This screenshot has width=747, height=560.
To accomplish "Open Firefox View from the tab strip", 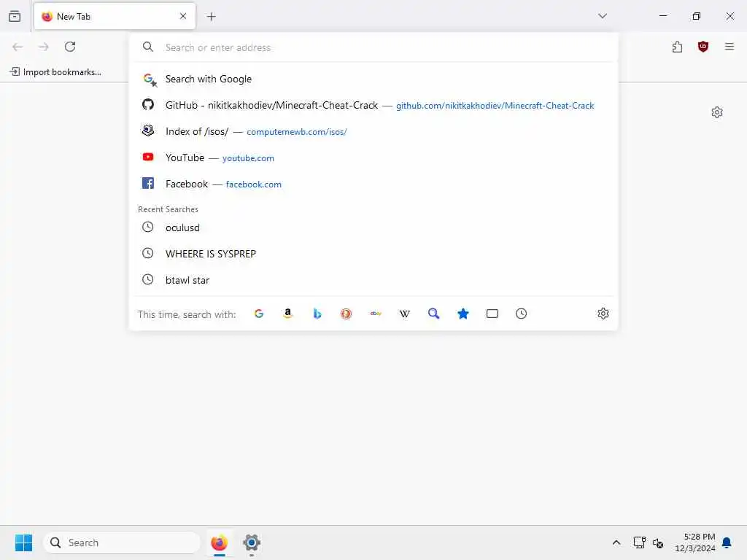I will click(x=15, y=16).
